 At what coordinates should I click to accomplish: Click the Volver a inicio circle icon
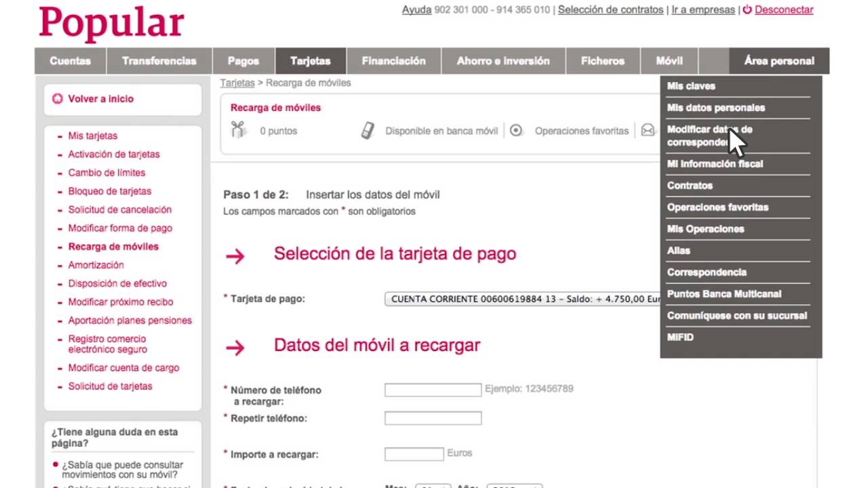pyautogui.click(x=58, y=99)
